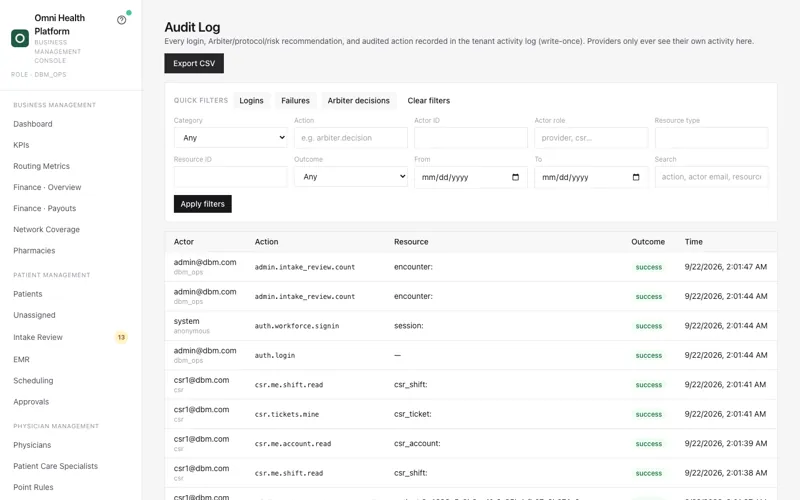This screenshot has height=500, width=800.
Task: Click the Time column header
Action: 693,242
